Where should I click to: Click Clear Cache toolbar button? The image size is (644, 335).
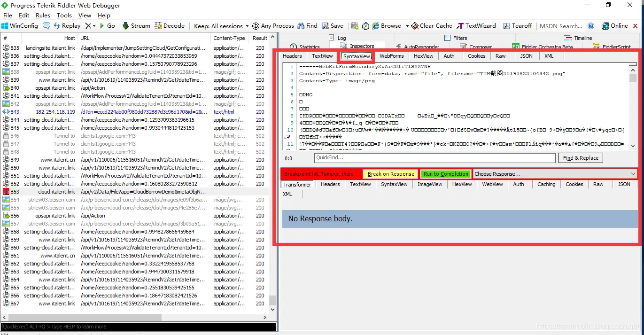pos(432,26)
